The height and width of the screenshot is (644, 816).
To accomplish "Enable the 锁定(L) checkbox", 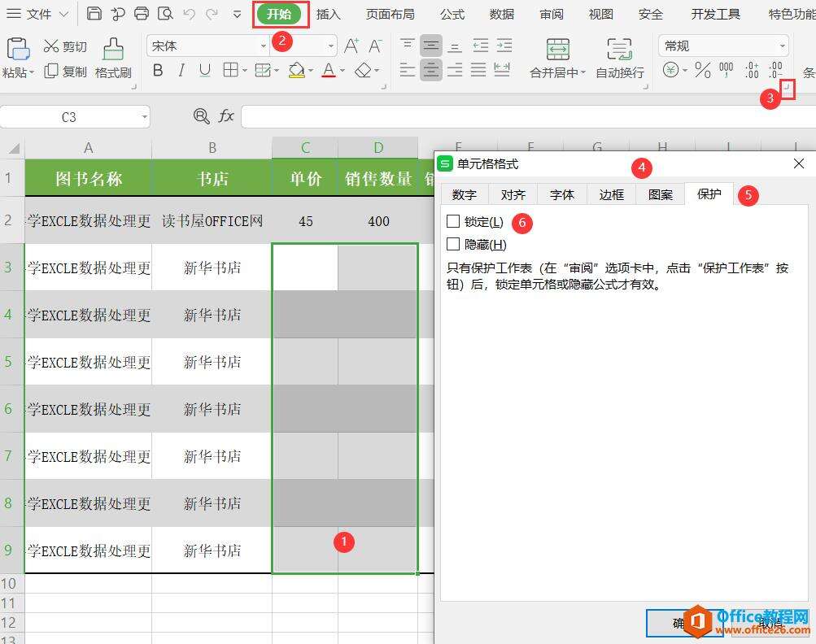I will (453, 222).
